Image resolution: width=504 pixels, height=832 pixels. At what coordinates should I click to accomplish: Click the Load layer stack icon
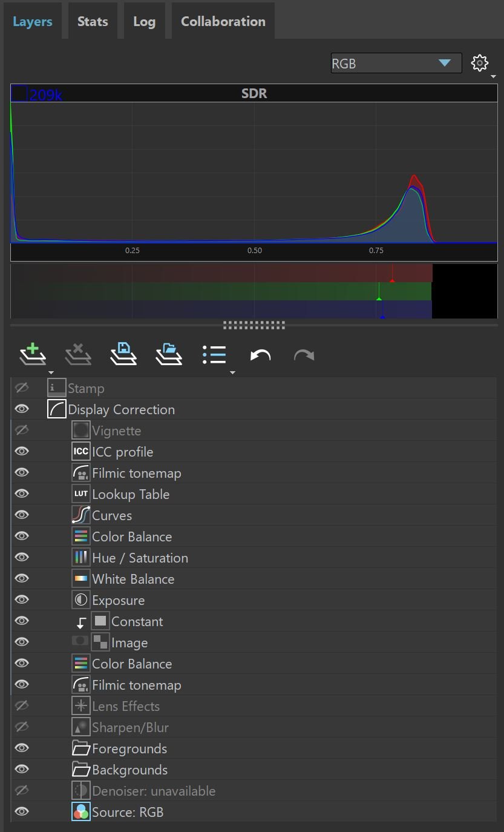[x=169, y=354]
